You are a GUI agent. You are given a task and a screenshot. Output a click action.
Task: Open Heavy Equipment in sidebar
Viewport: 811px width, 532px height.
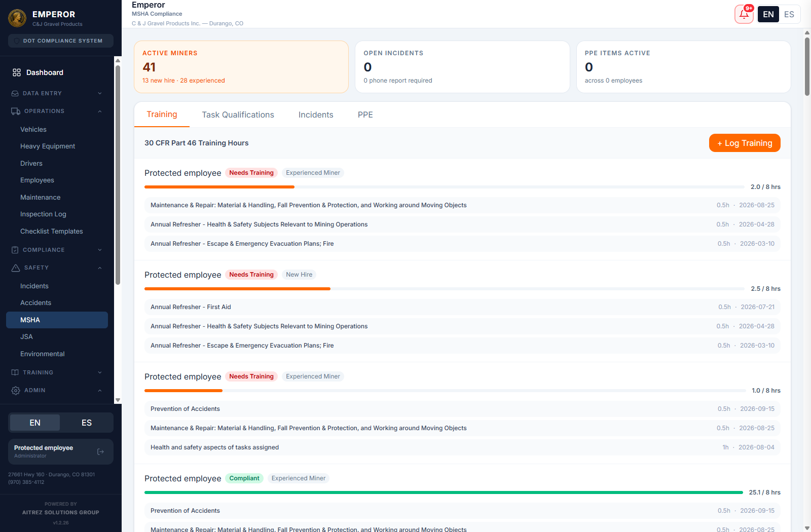pos(48,146)
